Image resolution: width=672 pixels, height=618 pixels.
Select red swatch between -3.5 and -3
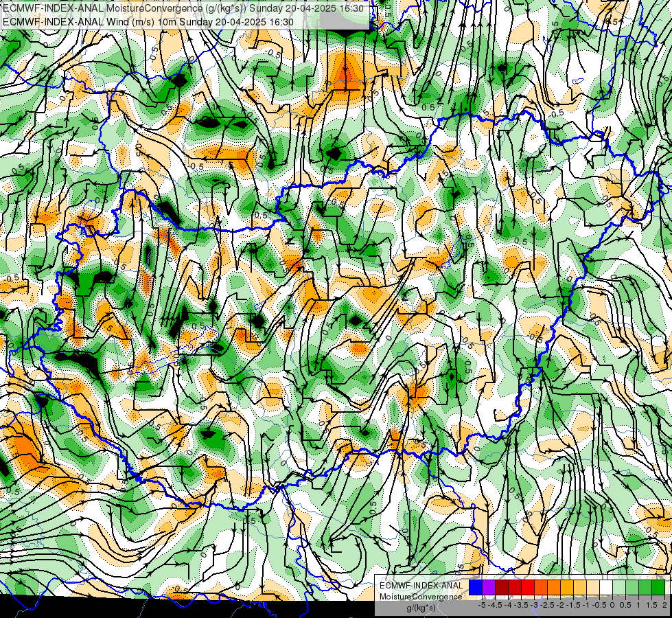[x=515, y=587]
